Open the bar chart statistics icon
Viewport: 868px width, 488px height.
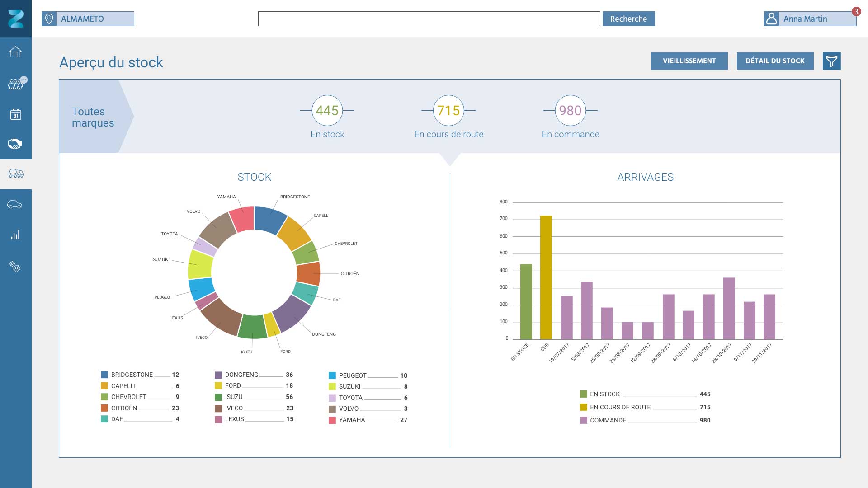click(15, 235)
